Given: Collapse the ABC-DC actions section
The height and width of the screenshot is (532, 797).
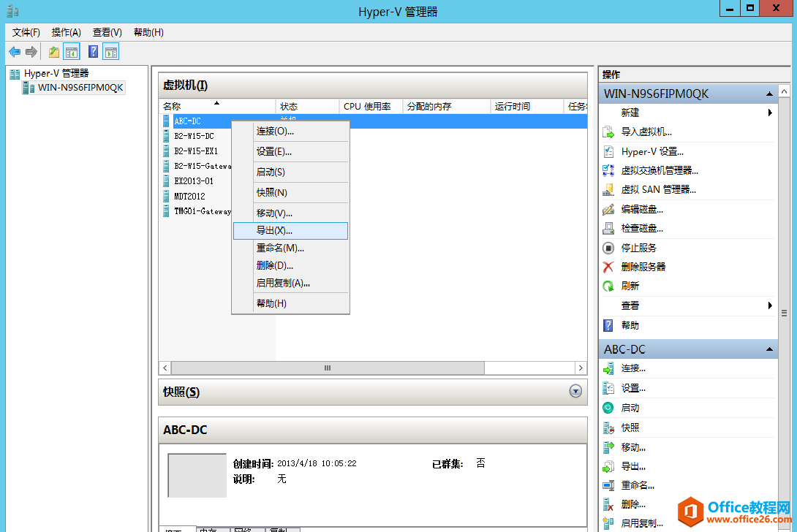Looking at the screenshot, I should click(x=769, y=350).
